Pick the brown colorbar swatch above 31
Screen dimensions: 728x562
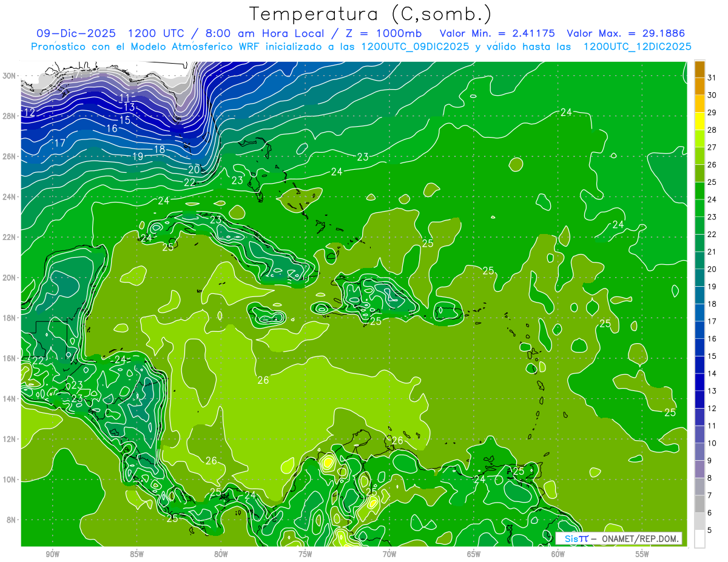[699, 69]
